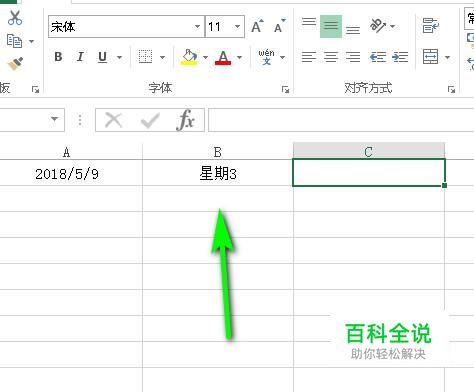Select column C header
This screenshot has width=474, height=392.
(x=369, y=151)
